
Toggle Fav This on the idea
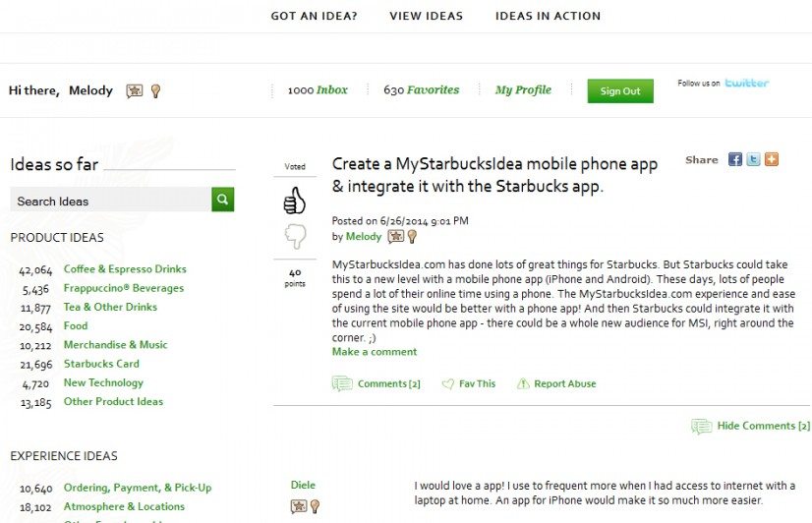[x=469, y=383]
